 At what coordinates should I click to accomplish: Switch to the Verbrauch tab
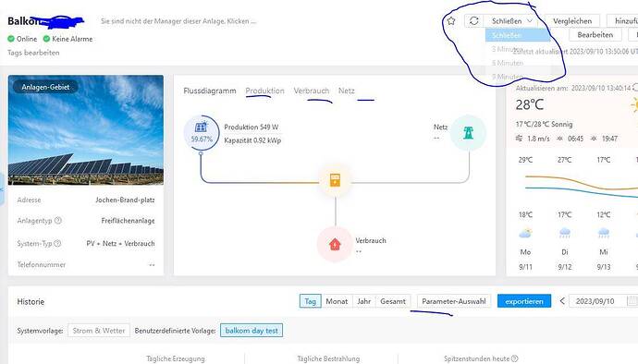coord(312,91)
